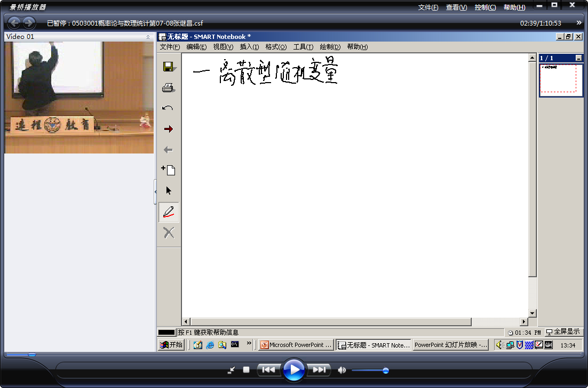Launch Internet Explorer from quick launch
The height and width of the screenshot is (388, 588).
point(210,345)
